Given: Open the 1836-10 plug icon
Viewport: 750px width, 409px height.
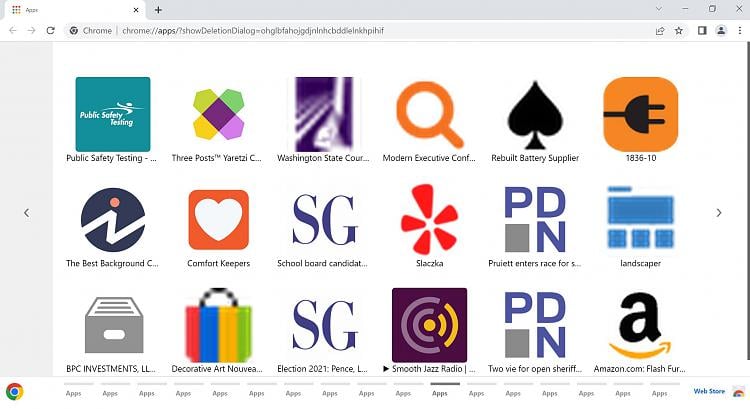Looking at the screenshot, I should coord(640,114).
